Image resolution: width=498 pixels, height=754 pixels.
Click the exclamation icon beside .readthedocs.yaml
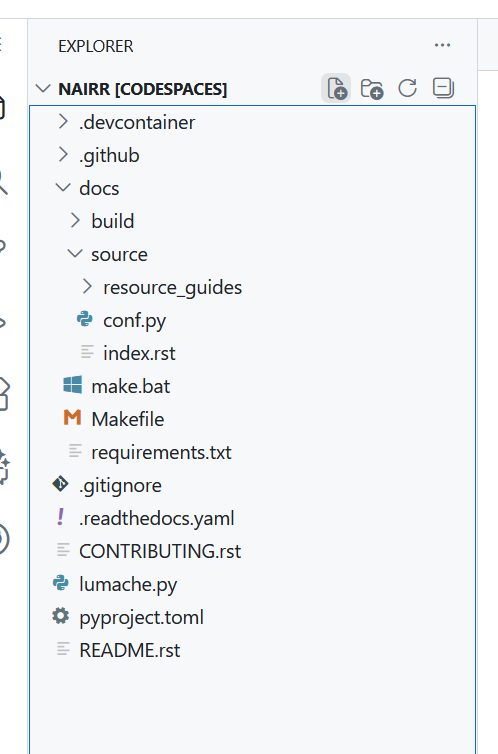[61, 517]
